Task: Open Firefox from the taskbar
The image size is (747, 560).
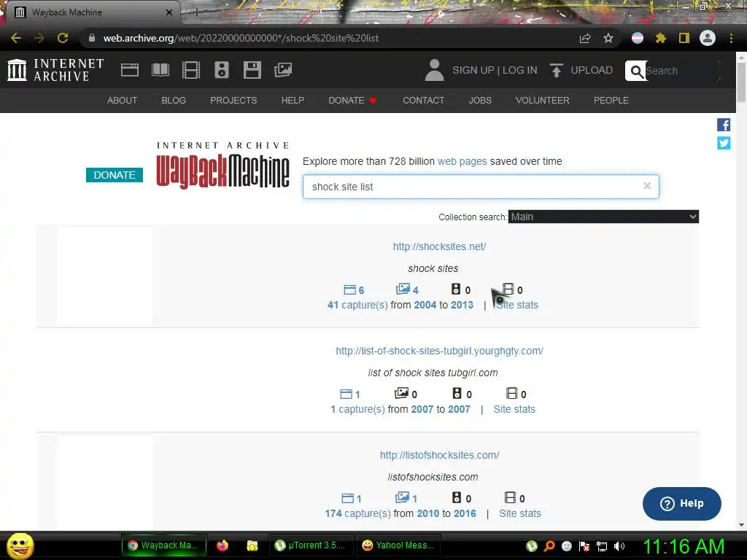Action: click(x=222, y=545)
